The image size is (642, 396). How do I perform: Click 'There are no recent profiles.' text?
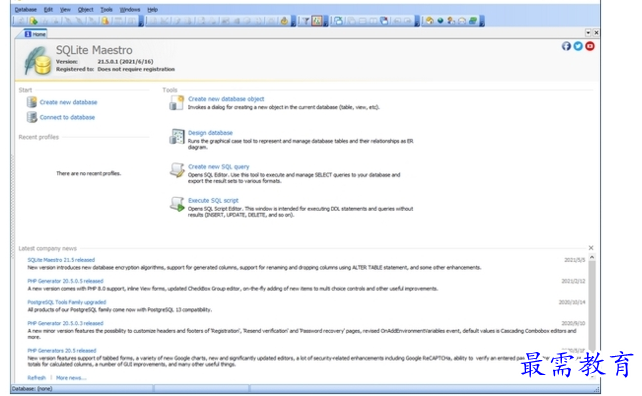(x=88, y=173)
